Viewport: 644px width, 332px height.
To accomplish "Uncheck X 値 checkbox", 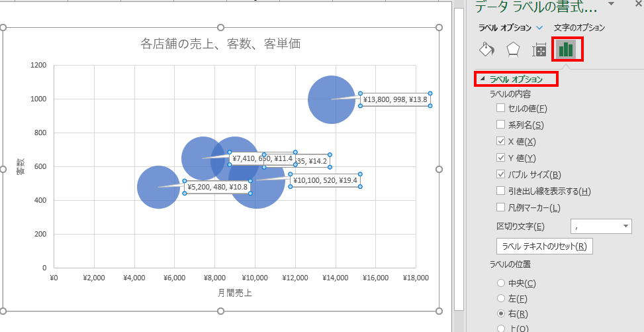I will (500, 141).
